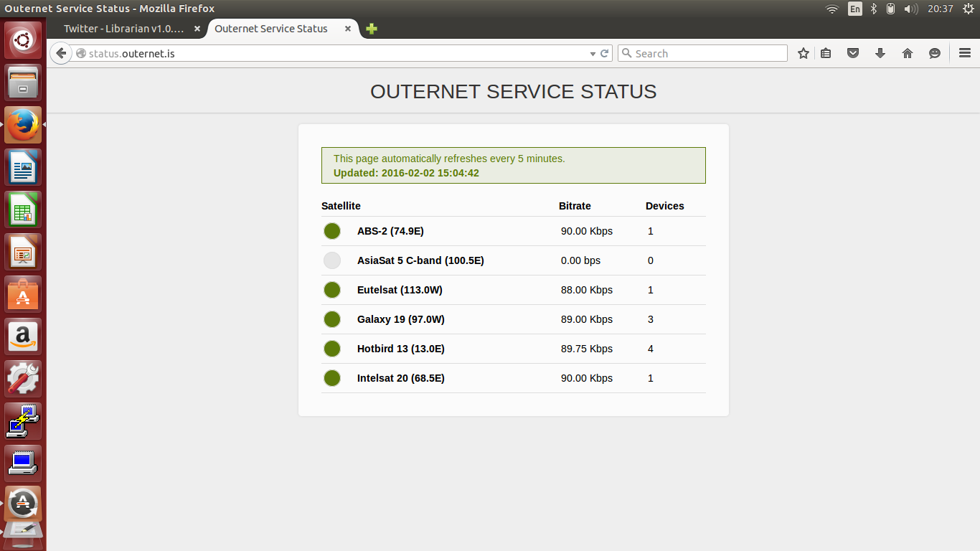This screenshot has height=551, width=980.
Task: Open the system power cog menu
Action: pos(967,9)
